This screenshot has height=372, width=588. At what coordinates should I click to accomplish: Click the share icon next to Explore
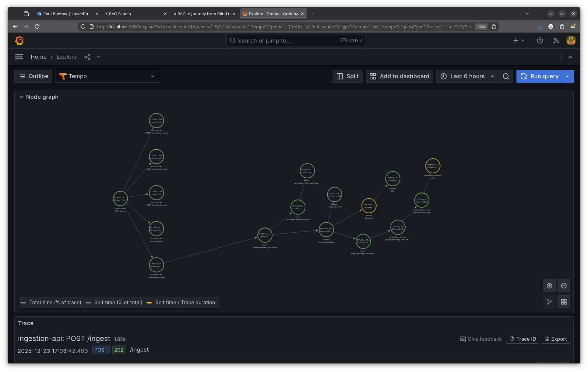click(x=87, y=57)
